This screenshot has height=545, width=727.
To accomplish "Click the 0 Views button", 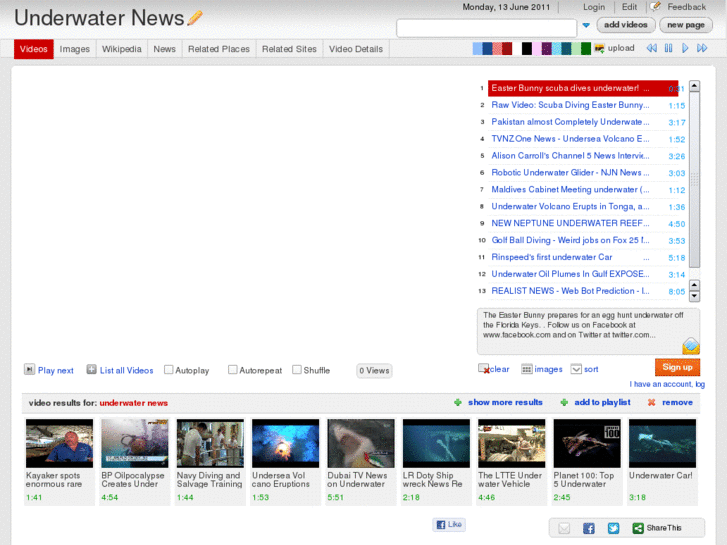I will click(x=374, y=371).
